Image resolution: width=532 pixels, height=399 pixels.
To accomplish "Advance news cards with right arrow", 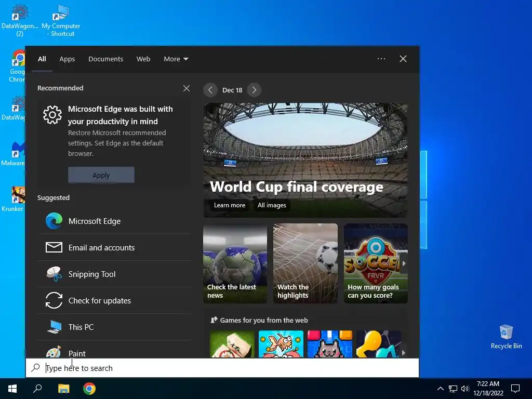I will pyautogui.click(x=404, y=263).
